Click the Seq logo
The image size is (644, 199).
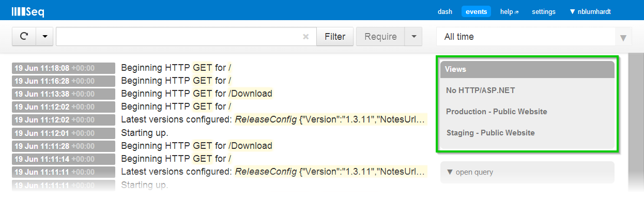pyautogui.click(x=28, y=11)
